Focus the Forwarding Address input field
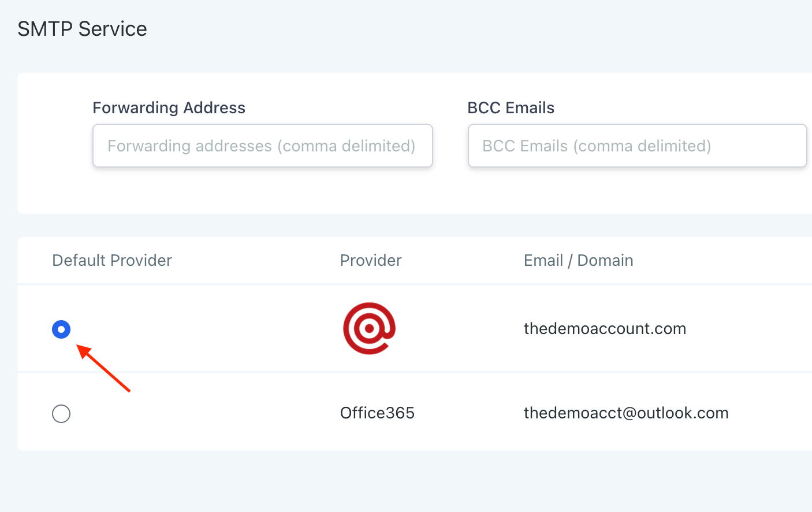The height and width of the screenshot is (512, 812). (x=262, y=146)
